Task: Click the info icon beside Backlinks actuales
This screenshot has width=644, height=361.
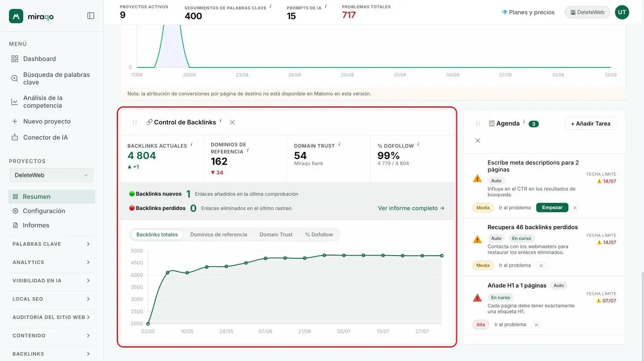Action: pos(191,144)
